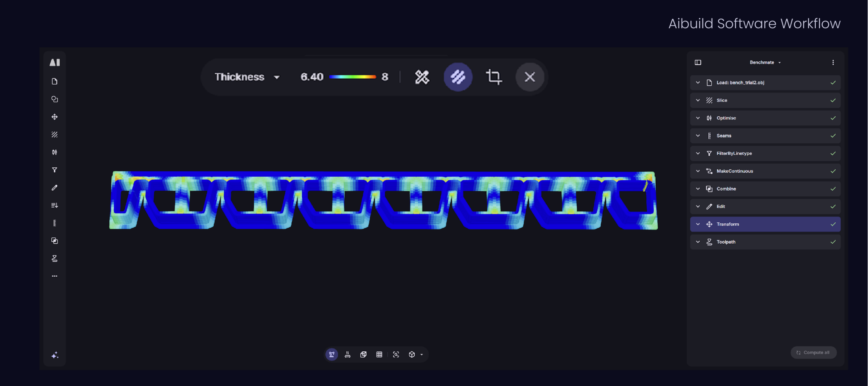Click the crossed tools icon beside thickness scale
Image resolution: width=868 pixels, height=386 pixels.
click(422, 77)
